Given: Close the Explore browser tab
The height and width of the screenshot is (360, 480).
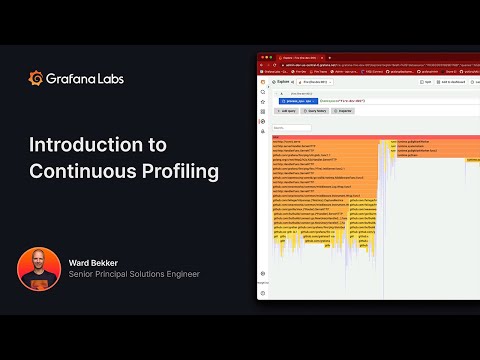Looking at the screenshot, I should coord(322,58).
